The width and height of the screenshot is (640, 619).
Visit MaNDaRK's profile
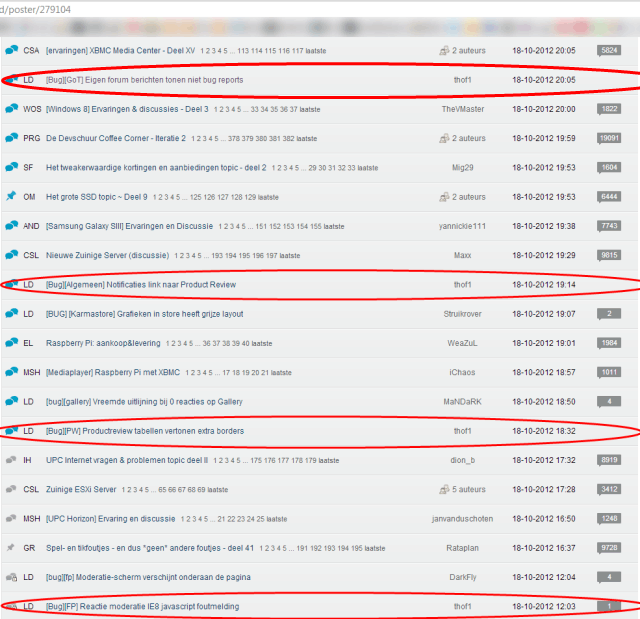pos(462,402)
